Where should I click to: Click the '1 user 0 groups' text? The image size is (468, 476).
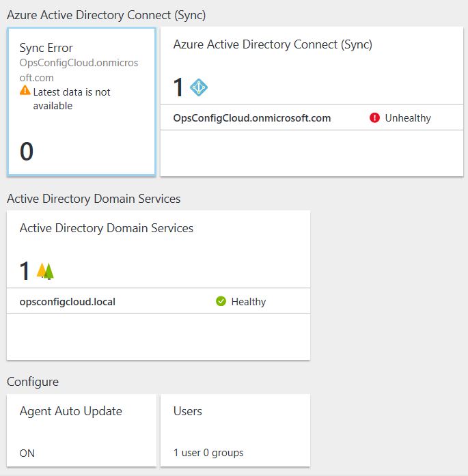pyautogui.click(x=208, y=453)
